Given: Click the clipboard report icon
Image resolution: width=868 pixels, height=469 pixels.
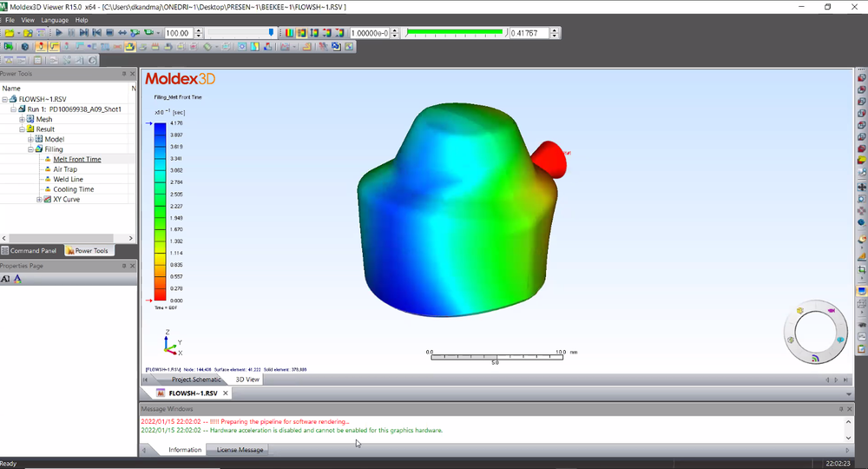Looking at the screenshot, I should click(x=37, y=60).
